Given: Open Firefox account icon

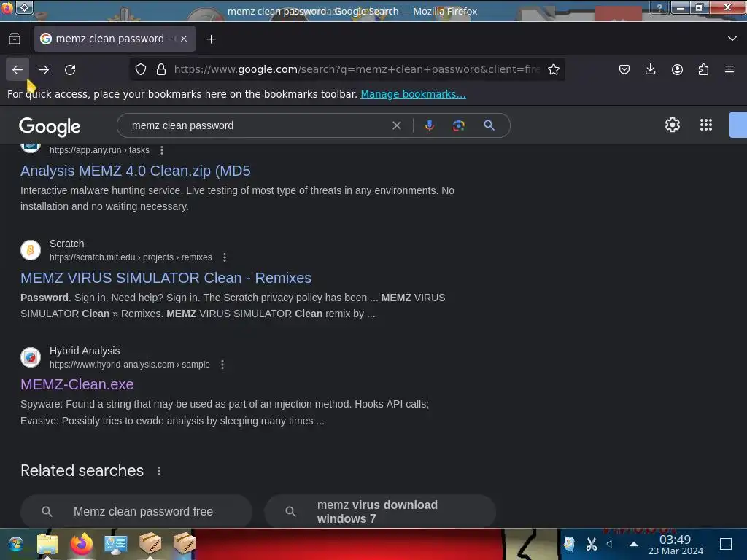Looking at the screenshot, I should click(677, 69).
